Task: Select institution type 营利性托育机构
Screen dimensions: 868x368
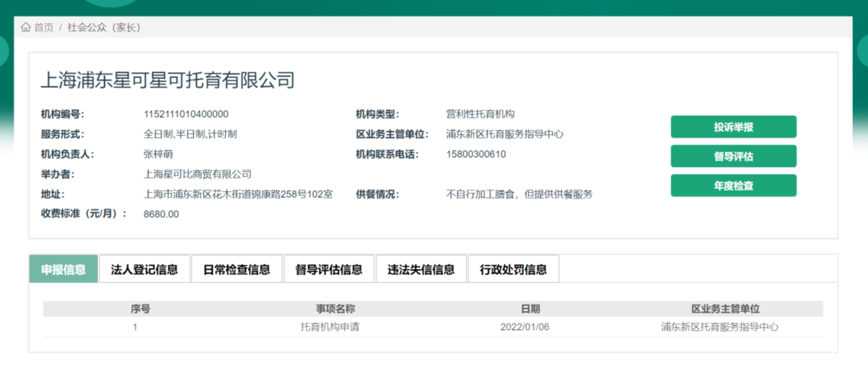Action: coord(480,114)
